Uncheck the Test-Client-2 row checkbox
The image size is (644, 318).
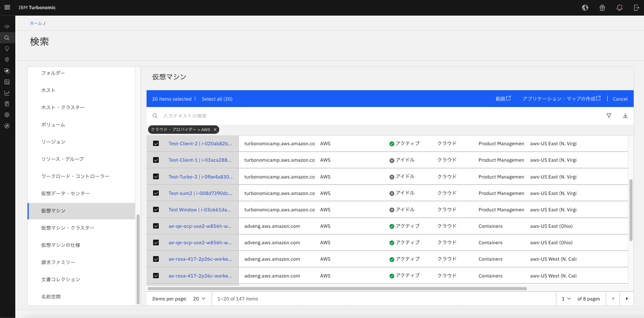click(x=156, y=144)
